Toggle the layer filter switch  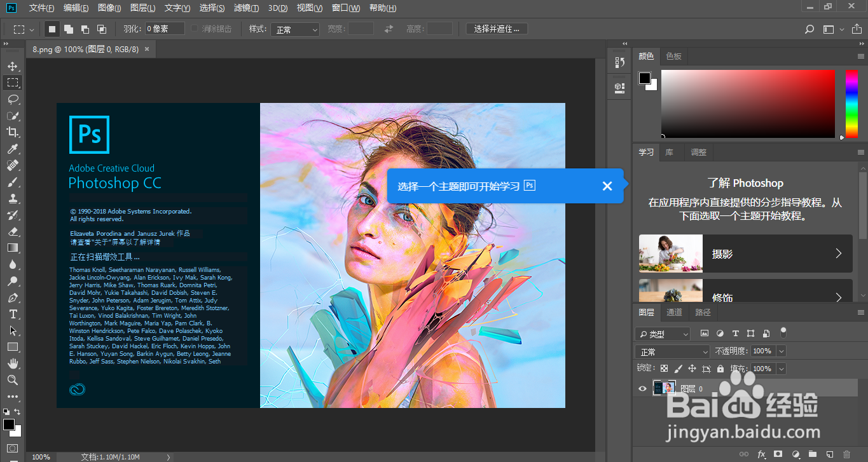[783, 332]
